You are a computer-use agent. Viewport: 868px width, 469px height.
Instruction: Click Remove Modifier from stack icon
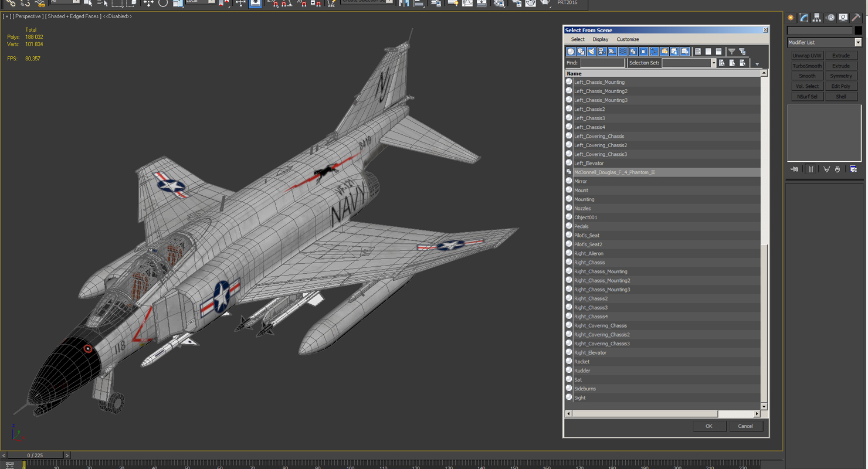click(x=838, y=169)
